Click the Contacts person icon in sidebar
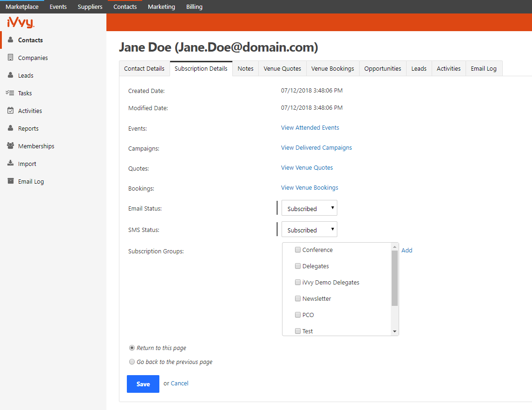The height and width of the screenshot is (410, 532). pos(11,40)
